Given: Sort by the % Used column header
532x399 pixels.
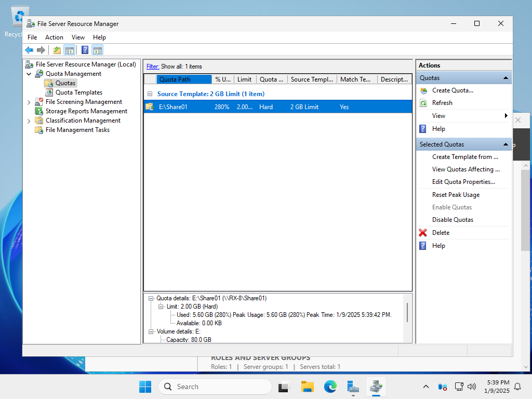Looking at the screenshot, I should click(223, 79).
